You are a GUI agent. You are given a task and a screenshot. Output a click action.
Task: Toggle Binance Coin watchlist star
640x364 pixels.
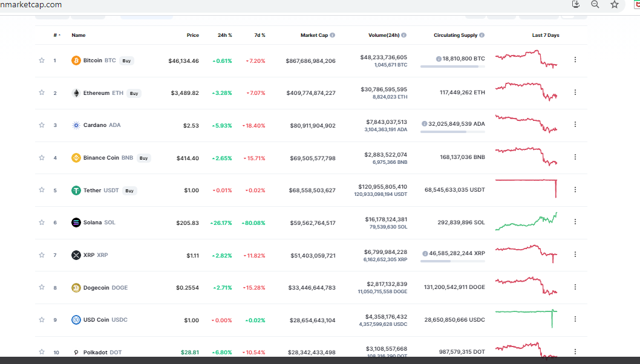pos(42,158)
